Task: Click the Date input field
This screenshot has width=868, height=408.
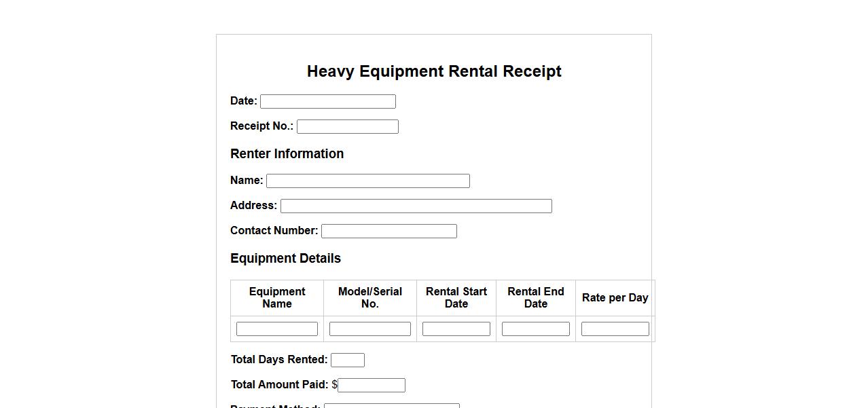Action: click(327, 102)
